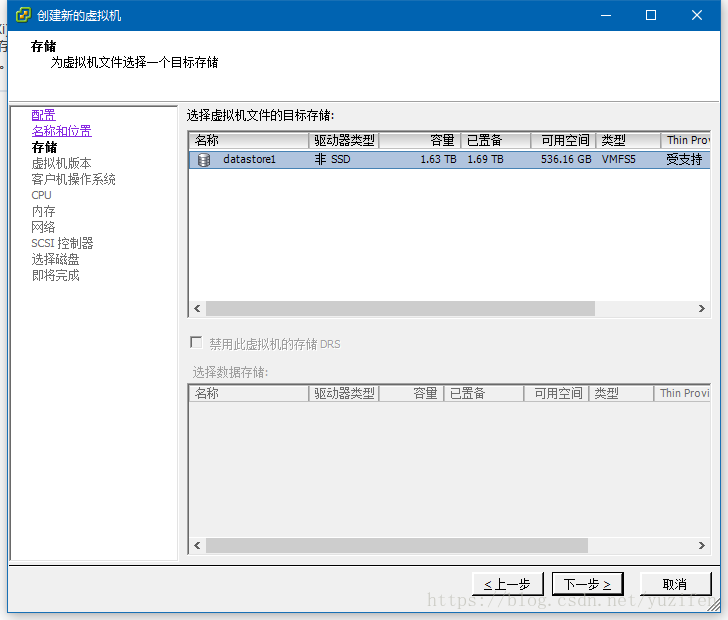Sort upper table by 类型 column
The width and height of the screenshot is (728, 620).
point(629,140)
